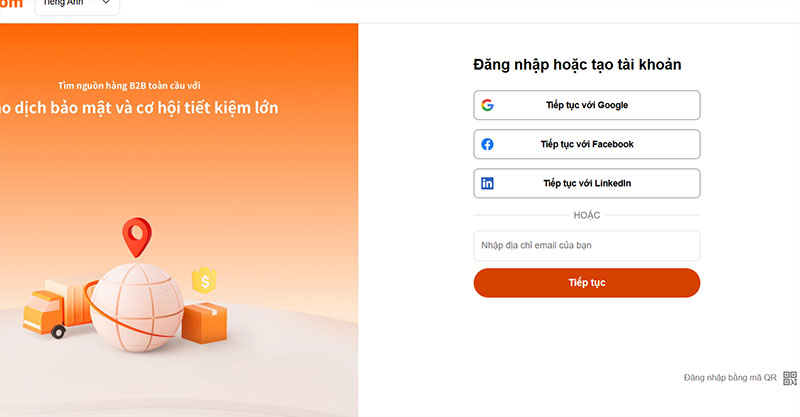Click the Đăng nhập hoặc tạo tài khoản heading
Viewport: 800px width, 417px height.
click(x=577, y=66)
